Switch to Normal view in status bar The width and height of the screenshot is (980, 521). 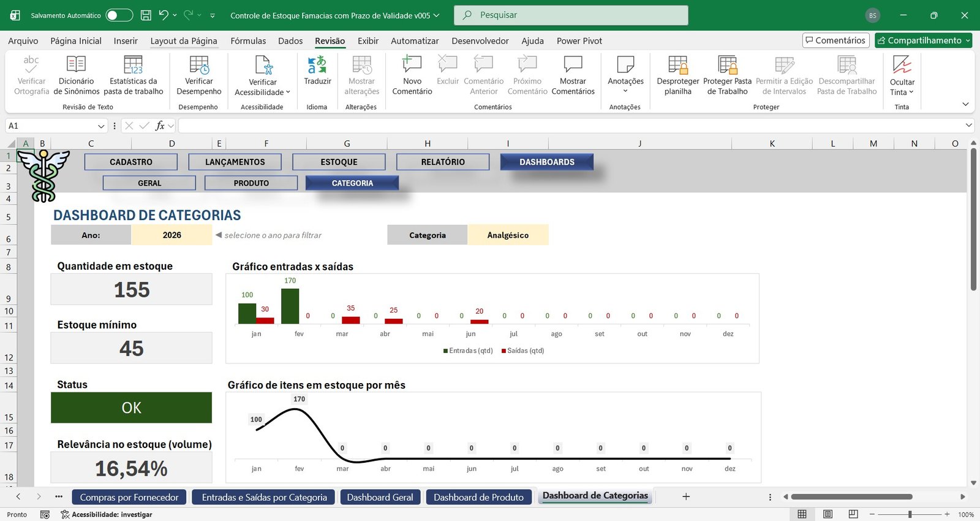802,514
